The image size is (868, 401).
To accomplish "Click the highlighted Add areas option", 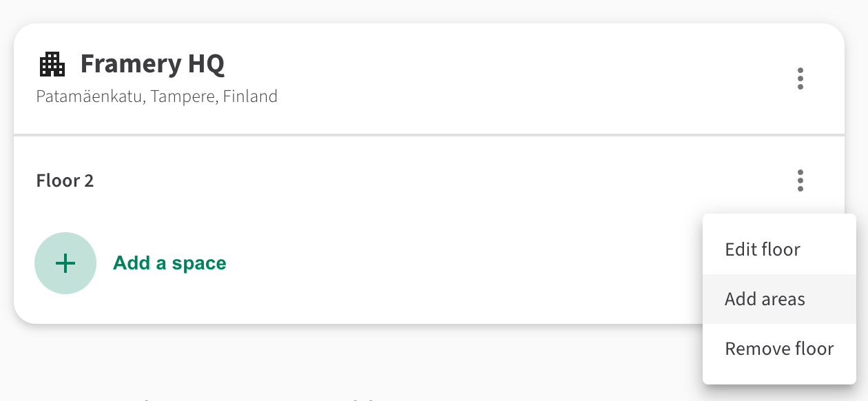I will 765,299.
